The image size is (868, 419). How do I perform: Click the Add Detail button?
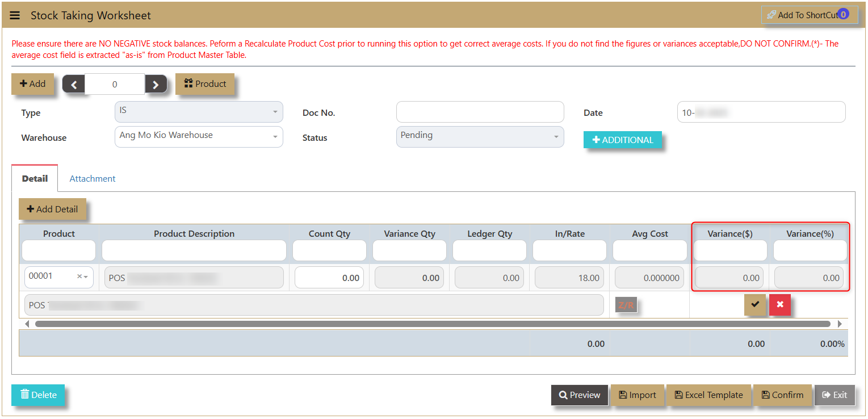pos(52,209)
